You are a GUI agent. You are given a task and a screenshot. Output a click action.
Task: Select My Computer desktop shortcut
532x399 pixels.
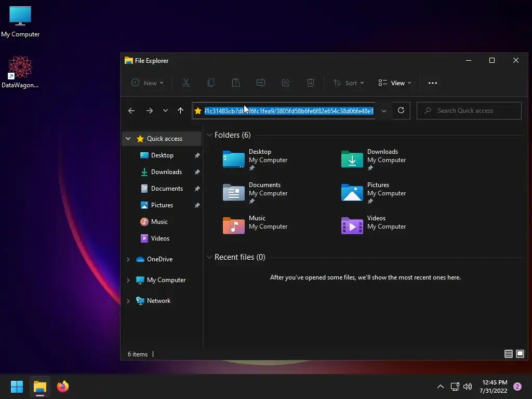pos(20,22)
